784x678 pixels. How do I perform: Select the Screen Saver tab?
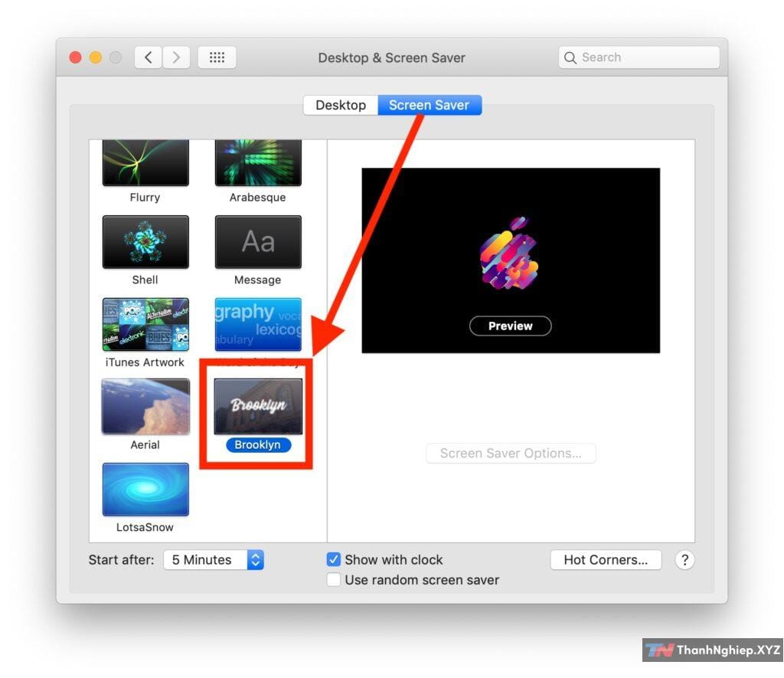(x=430, y=105)
